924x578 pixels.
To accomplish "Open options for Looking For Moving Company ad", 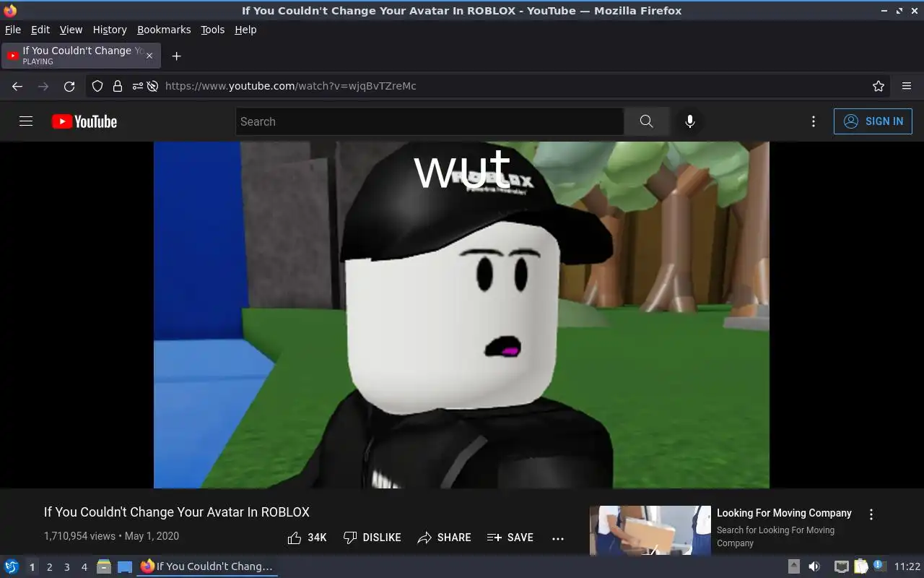I will pos(871,514).
